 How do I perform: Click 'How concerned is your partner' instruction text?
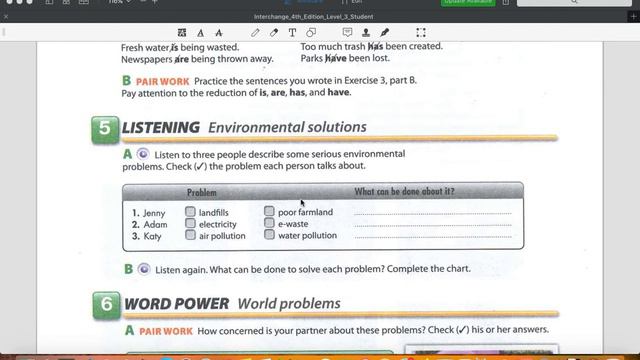tap(373, 330)
